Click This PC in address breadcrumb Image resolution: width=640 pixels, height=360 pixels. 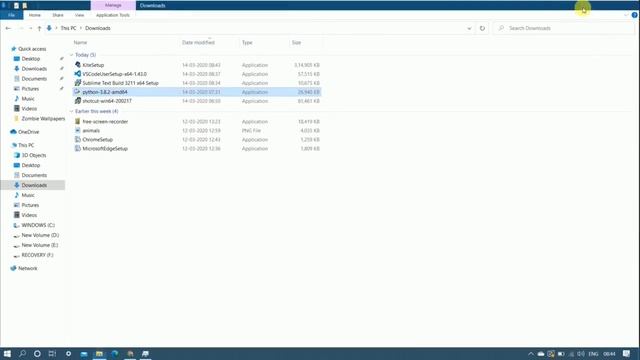(x=68, y=28)
